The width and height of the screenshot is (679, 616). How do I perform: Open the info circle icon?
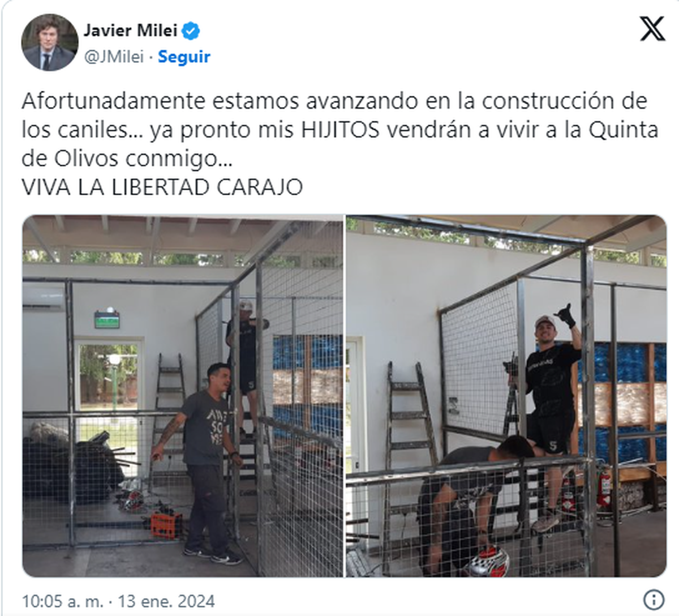[x=654, y=600]
